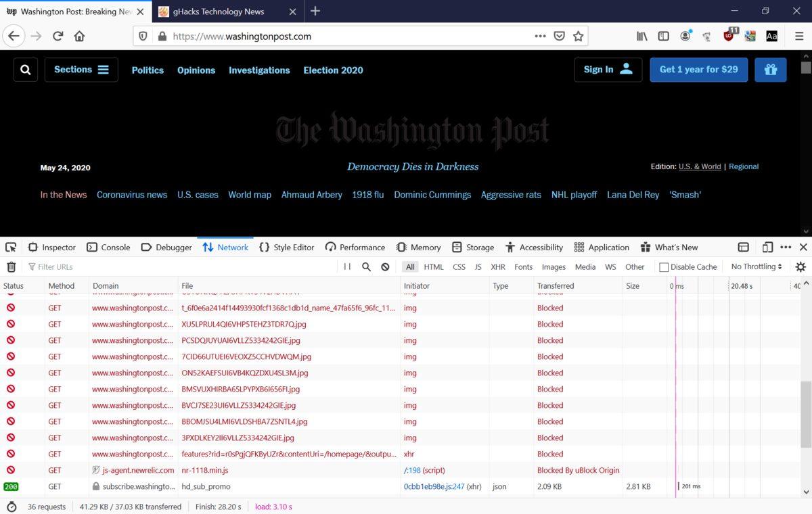Toggle request blocking in Network panel
This screenshot has height=514, width=812.
tap(384, 266)
